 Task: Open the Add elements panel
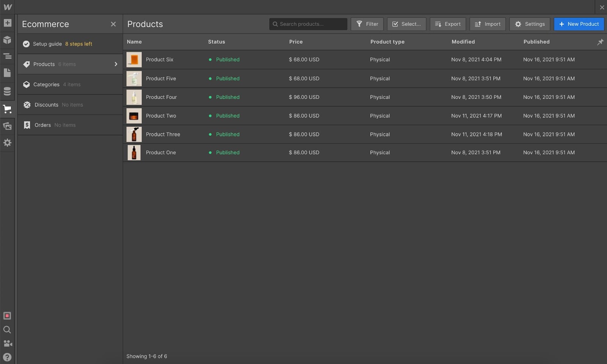[7, 23]
